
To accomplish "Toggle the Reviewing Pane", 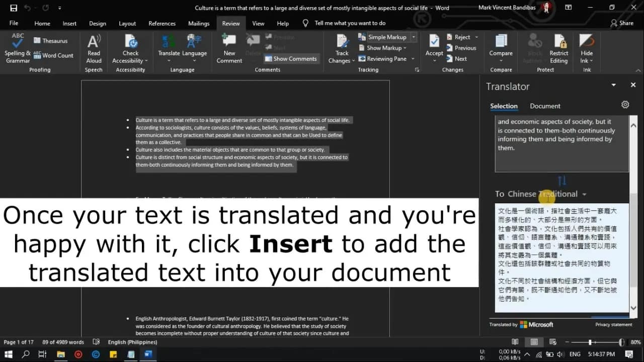I will click(386, 59).
